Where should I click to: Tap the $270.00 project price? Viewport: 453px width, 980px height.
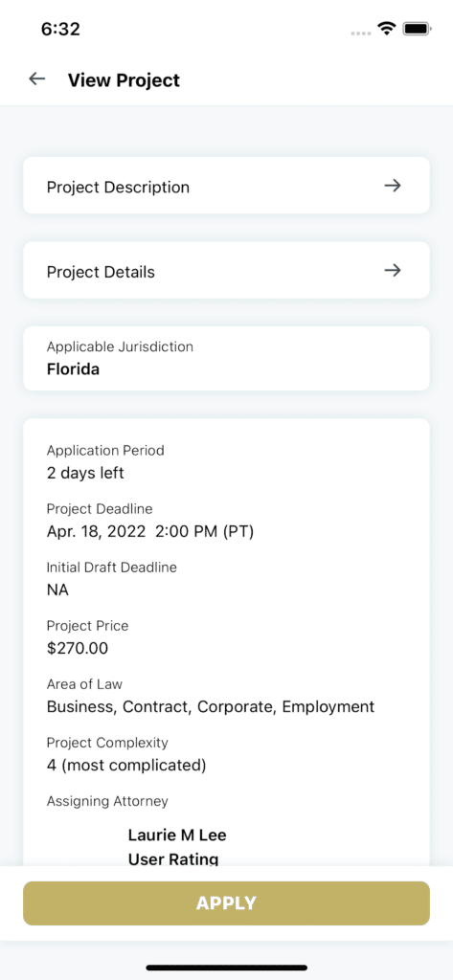click(78, 648)
